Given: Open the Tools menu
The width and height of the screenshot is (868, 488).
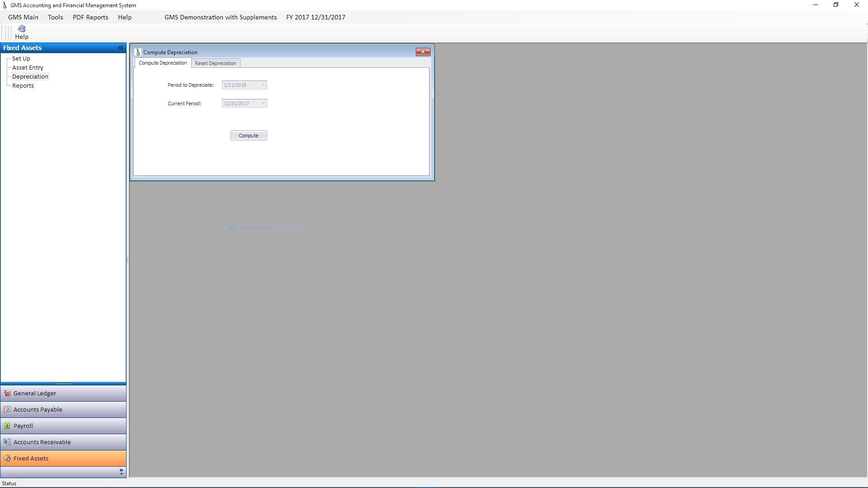Looking at the screenshot, I should [x=55, y=17].
